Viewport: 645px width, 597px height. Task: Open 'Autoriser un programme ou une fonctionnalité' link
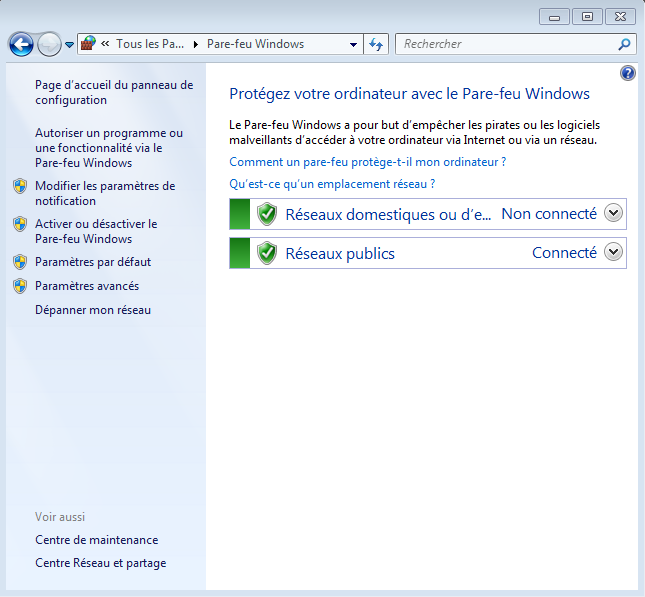point(109,148)
